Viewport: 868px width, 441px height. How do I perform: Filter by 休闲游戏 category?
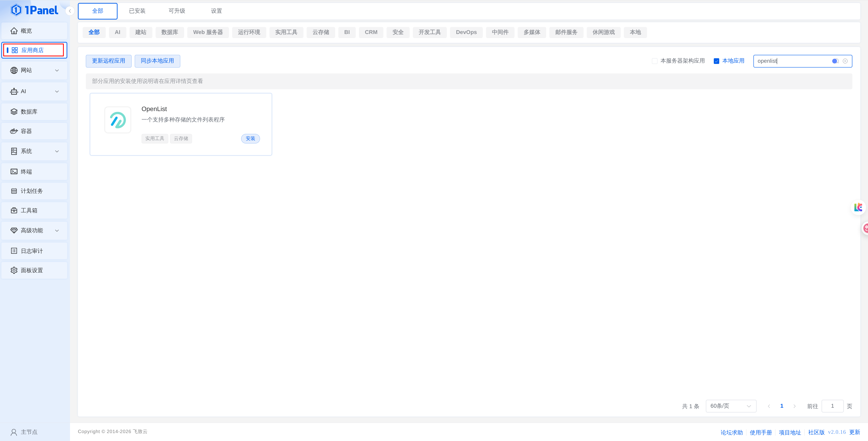click(x=604, y=32)
